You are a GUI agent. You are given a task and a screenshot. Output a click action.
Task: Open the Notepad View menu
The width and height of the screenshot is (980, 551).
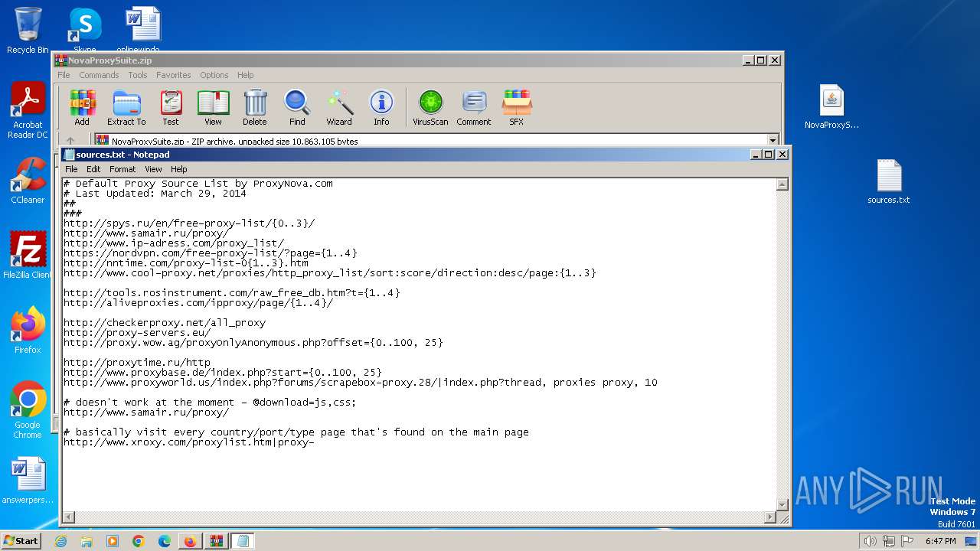[153, 169]
